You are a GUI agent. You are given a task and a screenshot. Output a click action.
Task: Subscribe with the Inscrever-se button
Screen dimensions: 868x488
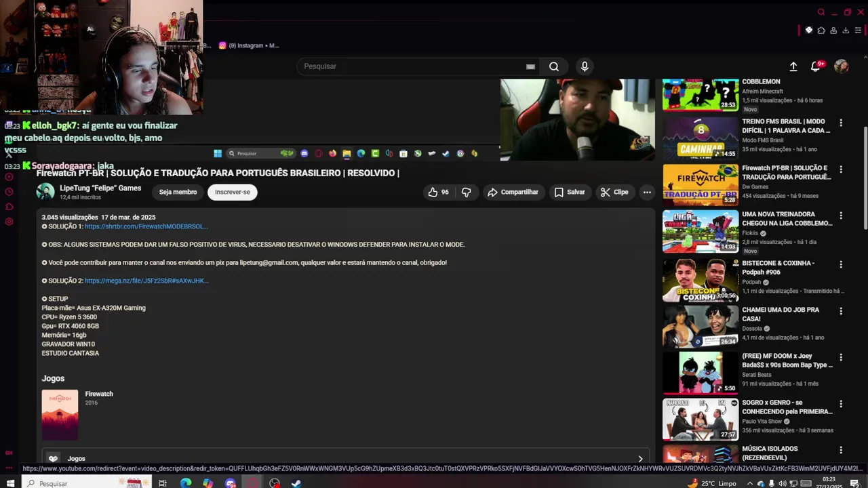coord(233,192)
